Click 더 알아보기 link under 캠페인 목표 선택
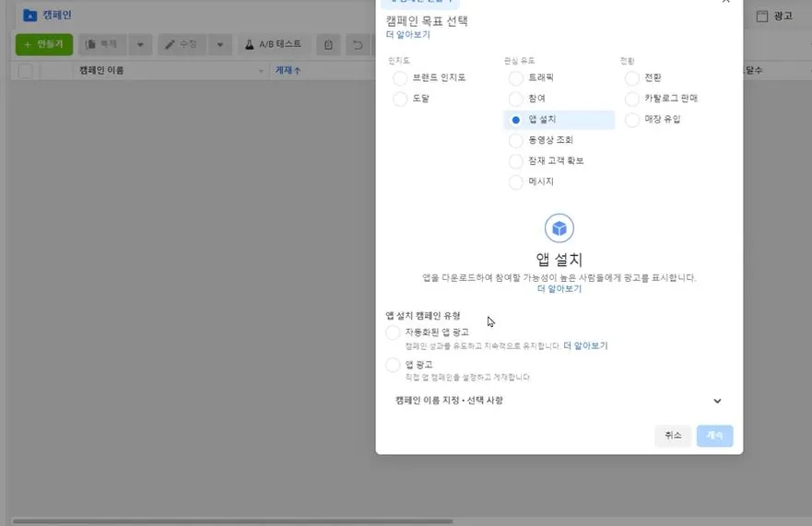This screenshot has height=526, width=812. (408, 35)
